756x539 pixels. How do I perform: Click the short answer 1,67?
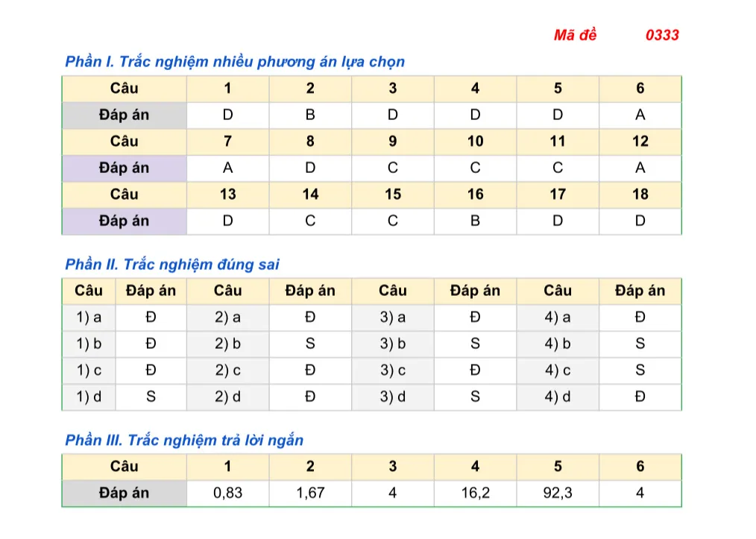coord(310,493)
